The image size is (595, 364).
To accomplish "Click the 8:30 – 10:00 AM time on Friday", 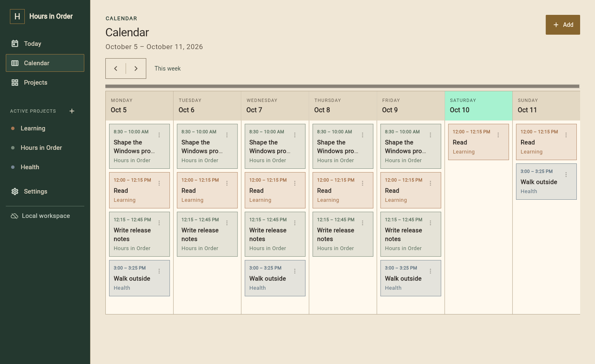I will click(402, 132).
